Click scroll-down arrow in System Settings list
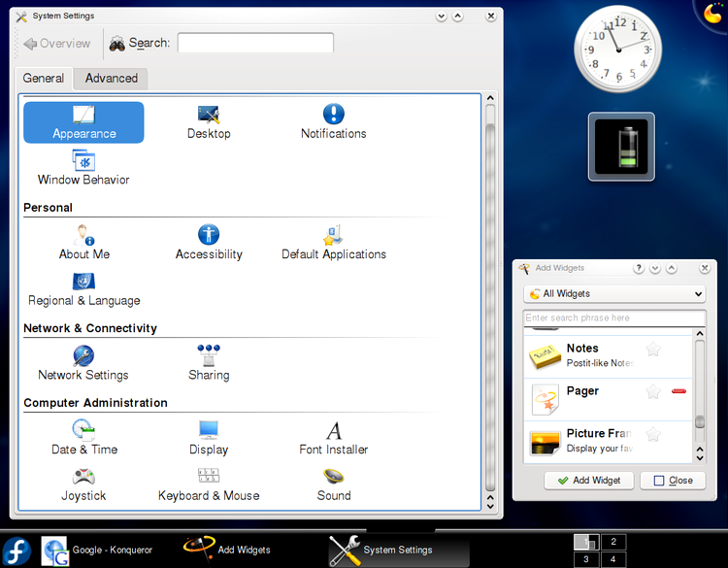The image size is (728, 568). pyautogui.click(x=490, y=504)
